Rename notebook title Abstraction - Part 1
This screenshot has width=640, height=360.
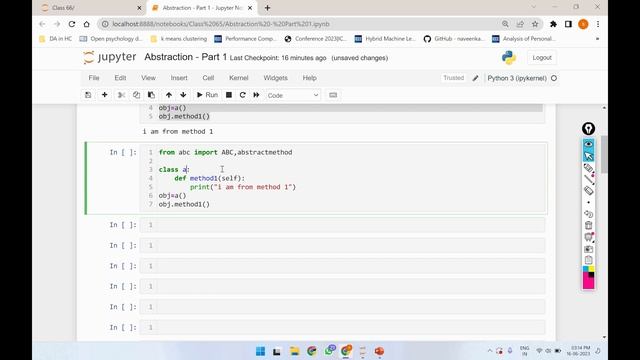click(185, 57)
